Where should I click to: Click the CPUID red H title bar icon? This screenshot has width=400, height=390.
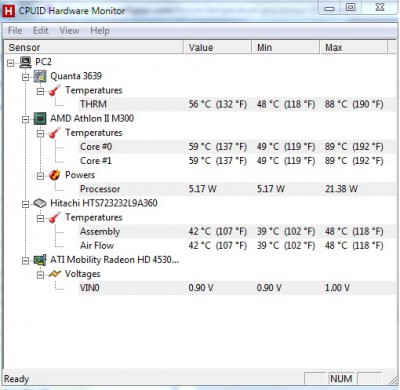click(8, 11)
